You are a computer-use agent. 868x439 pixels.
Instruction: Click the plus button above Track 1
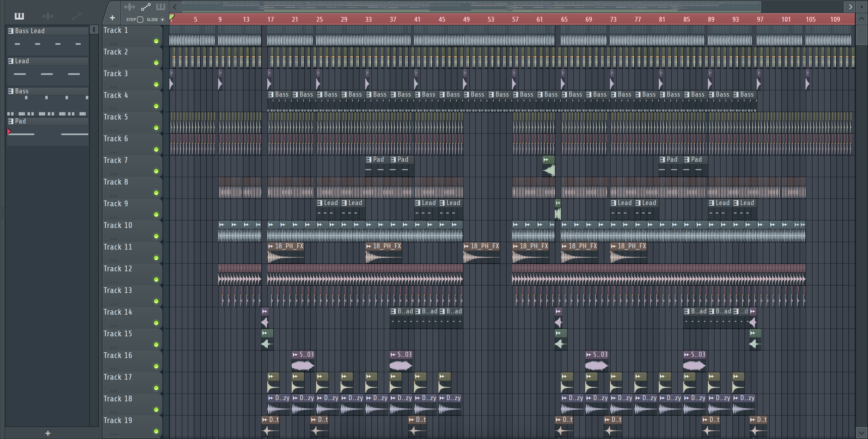[112, 17]
